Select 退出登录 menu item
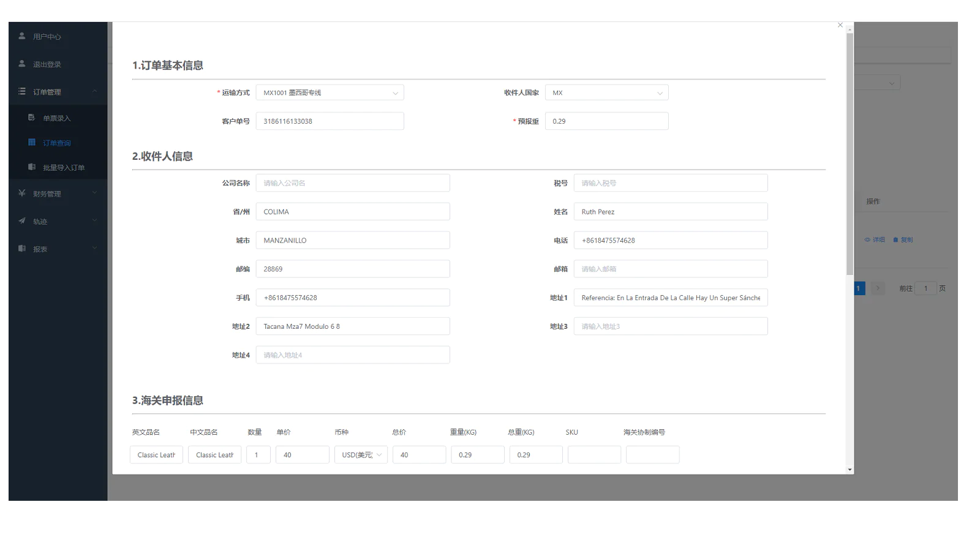 [58, 64]
